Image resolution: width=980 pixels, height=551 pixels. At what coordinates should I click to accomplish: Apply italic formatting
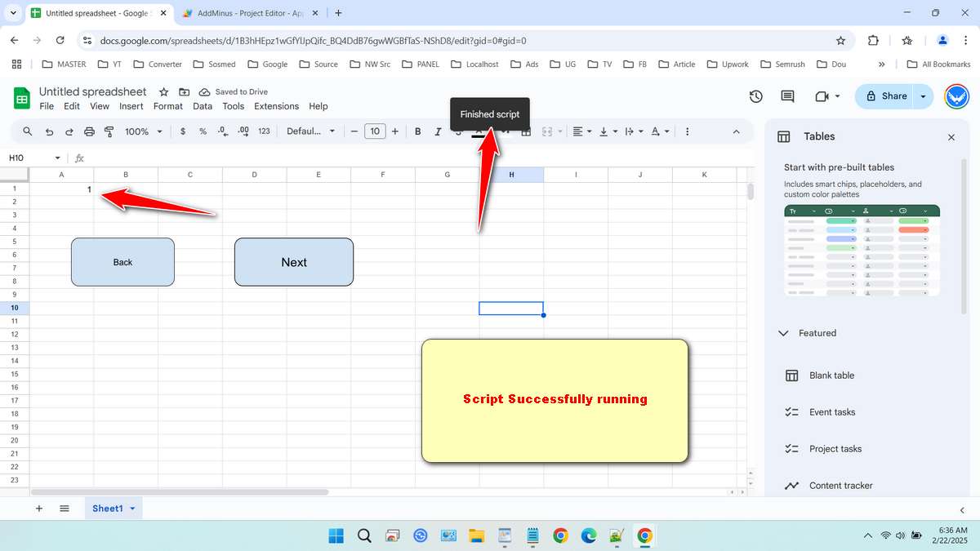tap(438, 131)
